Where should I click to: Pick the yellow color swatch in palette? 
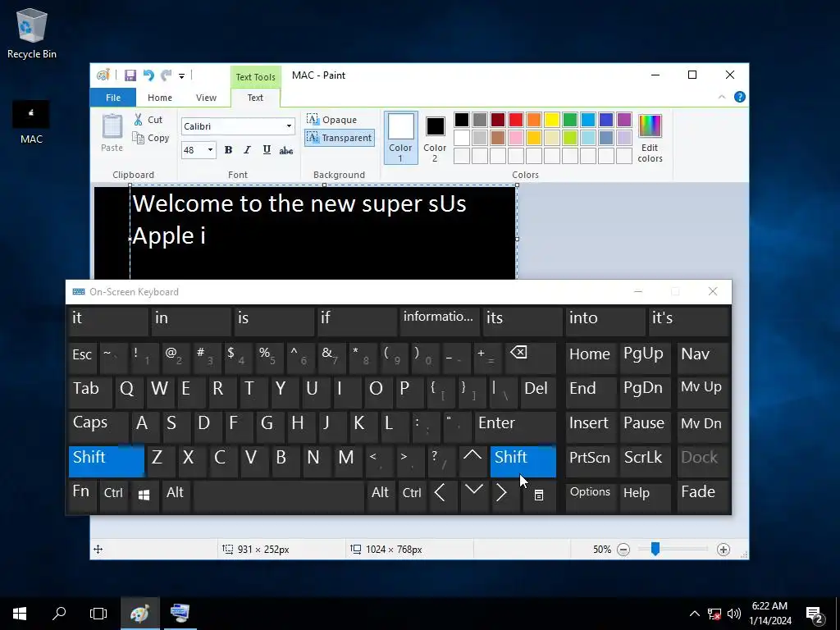(x=552, y=120)
